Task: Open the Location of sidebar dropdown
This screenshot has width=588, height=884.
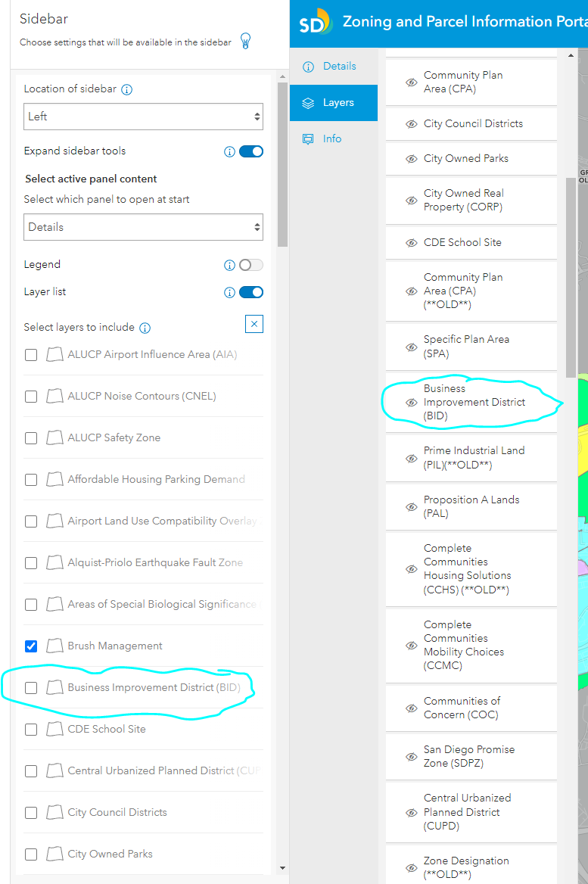Action: pos(143,117)
